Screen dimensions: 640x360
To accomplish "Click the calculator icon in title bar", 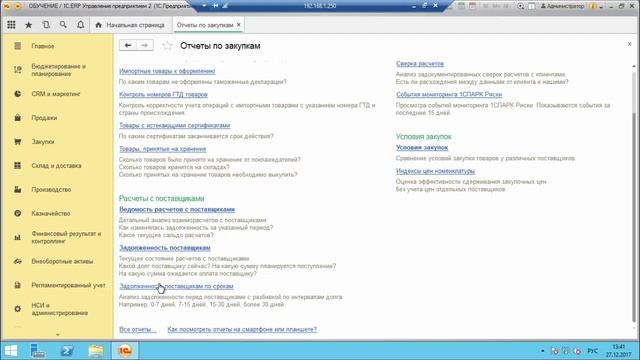I will click(x=461, y=6).
